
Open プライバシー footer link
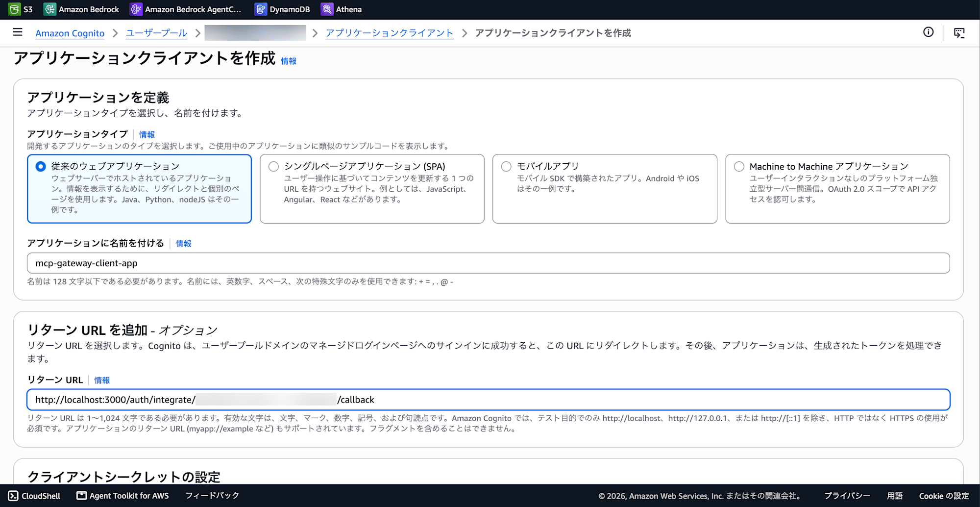point(847,496)
